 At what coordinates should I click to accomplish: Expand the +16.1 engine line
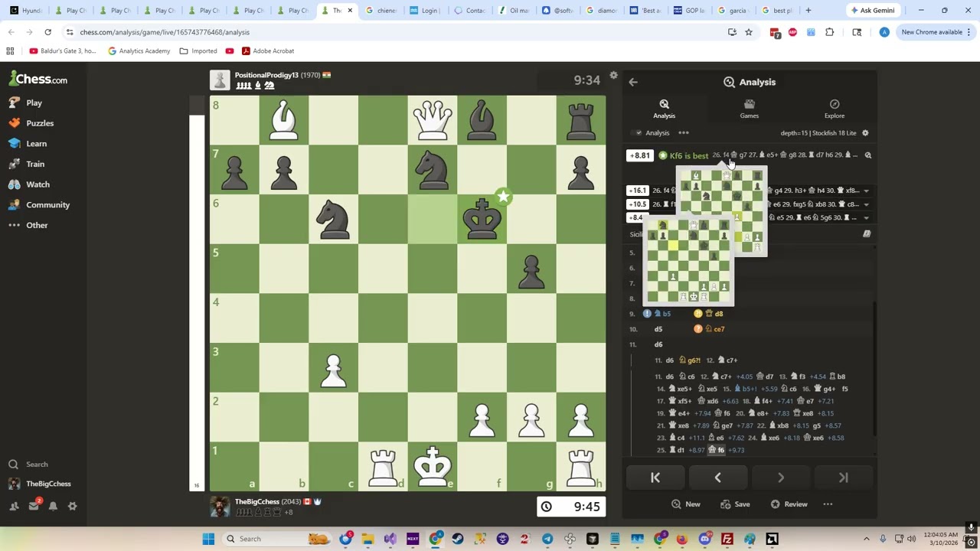click(867, 191)
